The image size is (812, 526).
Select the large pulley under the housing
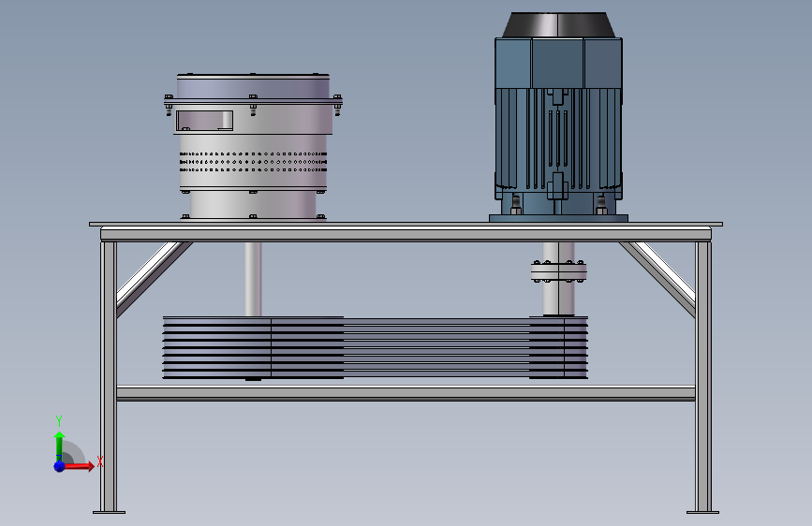click(x=253, y=347)
